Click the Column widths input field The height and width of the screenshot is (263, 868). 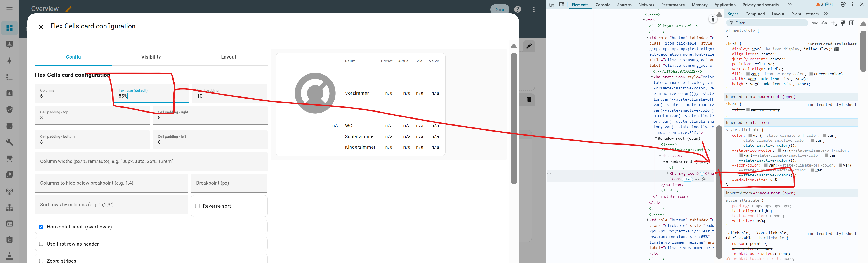click(x=151, y=161)
